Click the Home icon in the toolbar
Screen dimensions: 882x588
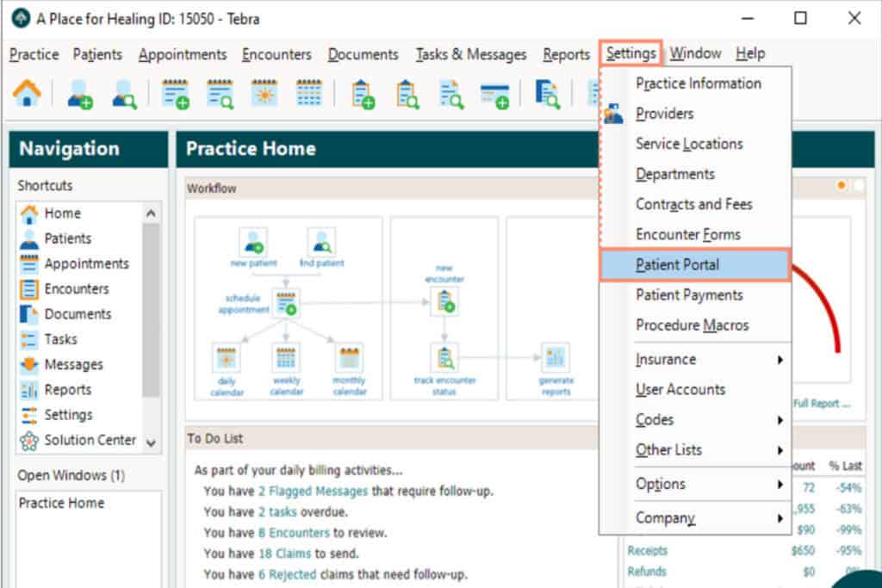[x=27, y=94]
